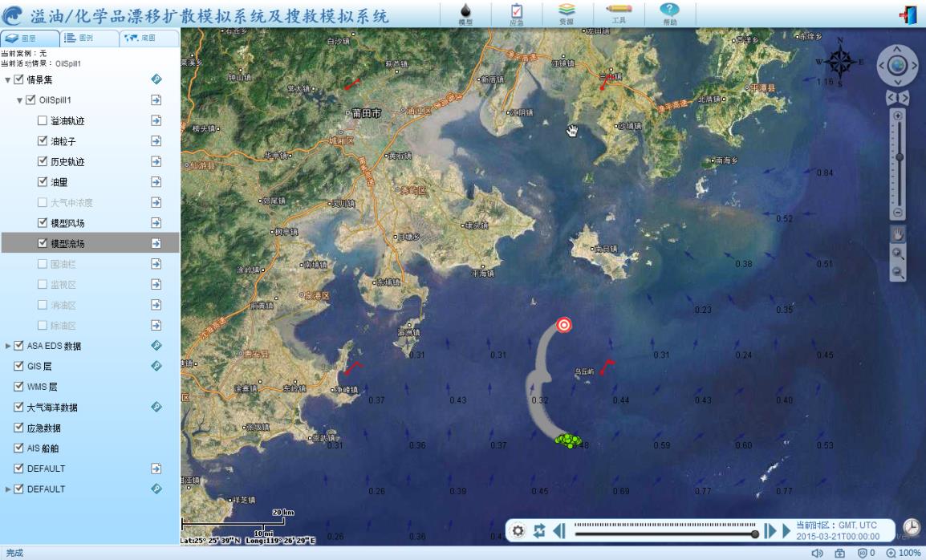Image resolution: width=926 pixels, height=560 pixels.
Task: Open the 模型 (Model) oil drop menu
Action: (x=465, y=12)
